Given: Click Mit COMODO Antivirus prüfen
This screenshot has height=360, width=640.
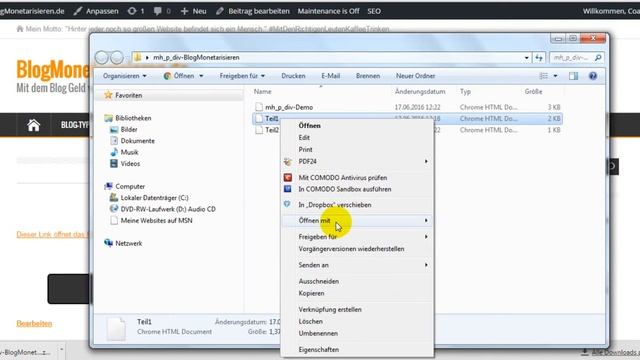Looking at the screenshot, I should click(x=342, y=178).
